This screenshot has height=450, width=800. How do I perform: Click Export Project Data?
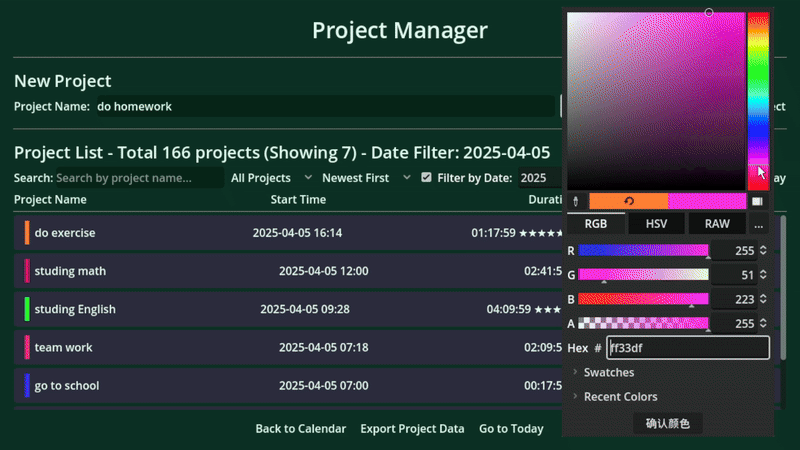tap(412, 428)
